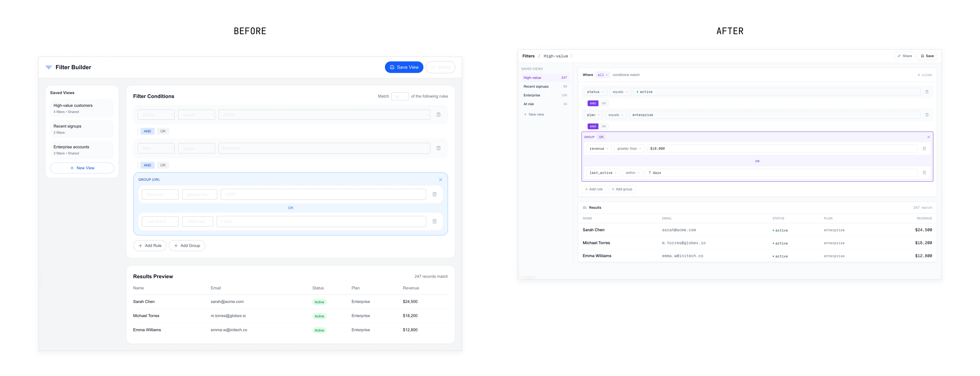Image resolution: width=980 pixels, height=376 pixels.
Task: Click the filter icon beside Filter Builder title
Action: (49, 67)
